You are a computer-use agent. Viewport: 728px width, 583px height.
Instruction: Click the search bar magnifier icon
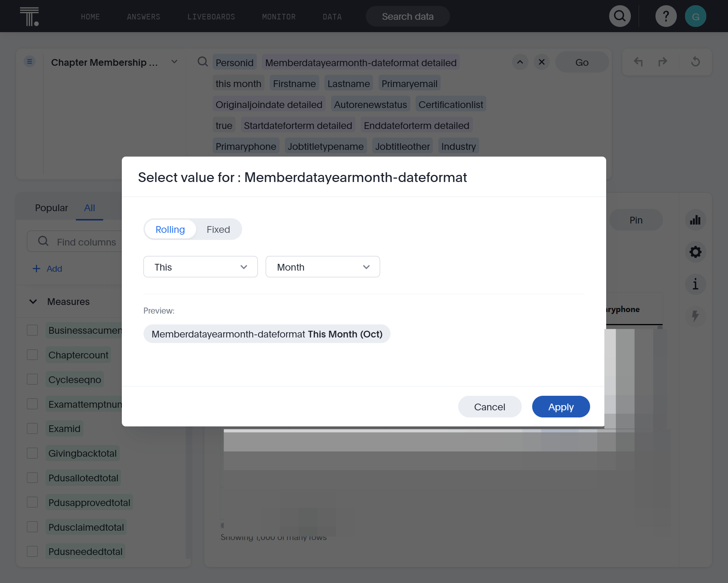tap(203, 62)
